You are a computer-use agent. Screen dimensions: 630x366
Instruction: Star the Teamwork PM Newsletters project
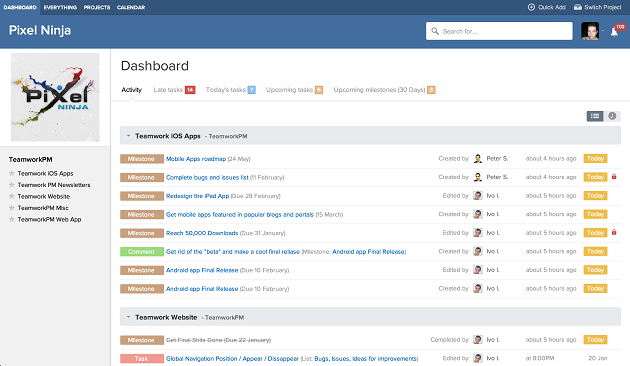[12, 185]
